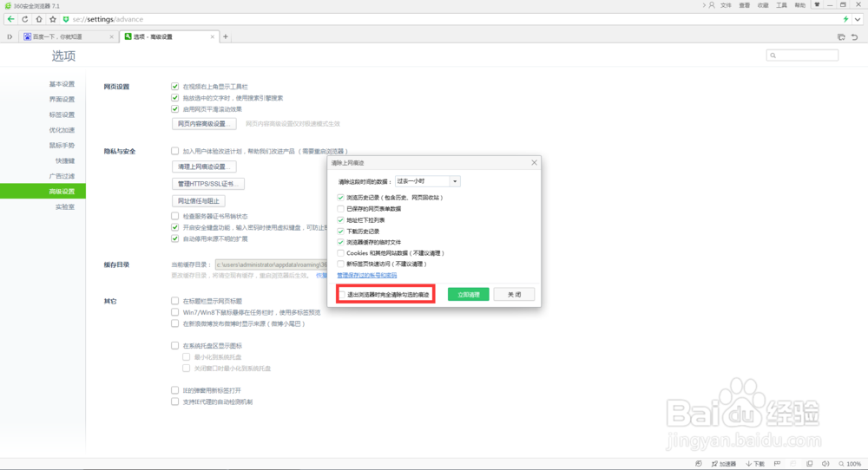Enable 新标签页快速访问 checkbox
The width and height of the screenshot is (868, 470).
(x=340, y=264)
